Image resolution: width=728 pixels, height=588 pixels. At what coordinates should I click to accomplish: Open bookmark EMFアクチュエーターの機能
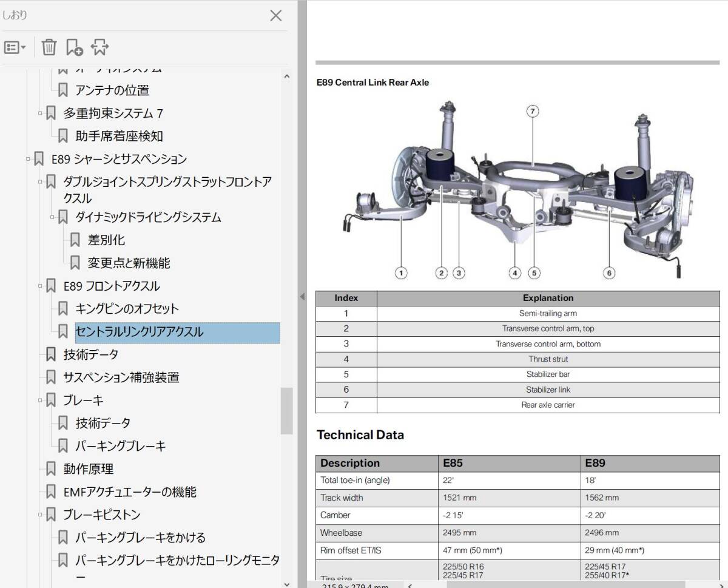pyautogui.click(x=130, y=492)
